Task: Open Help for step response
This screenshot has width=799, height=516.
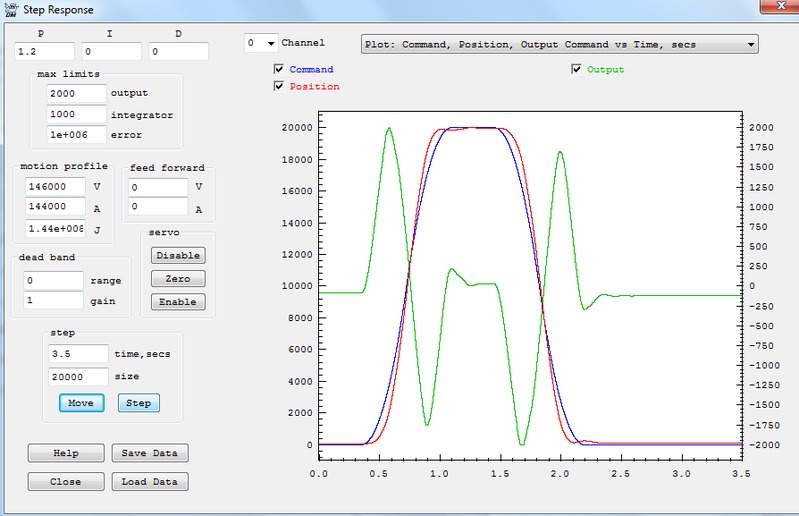Action: pyautogui.click(x=65, y=453)
